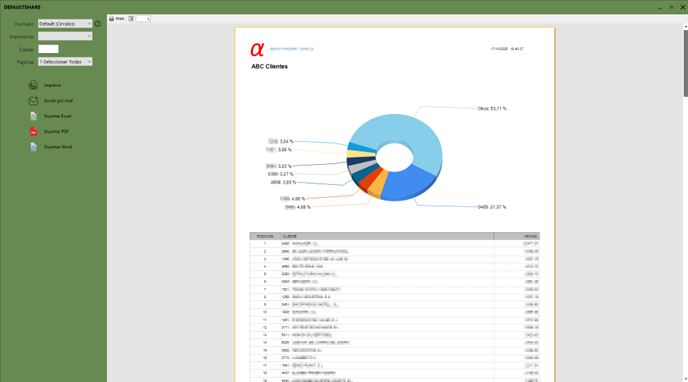Image resolution: width=688 pixels, height=382 pixels.
Task: Click the 3,27 % chart label
Action: [x=280, y=174]
